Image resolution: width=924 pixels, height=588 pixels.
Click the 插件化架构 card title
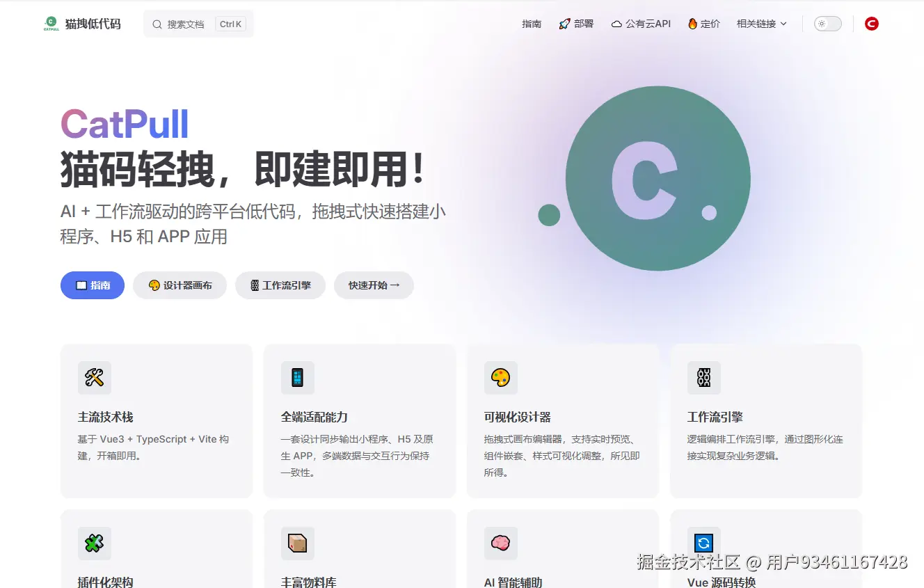(106, 582)
